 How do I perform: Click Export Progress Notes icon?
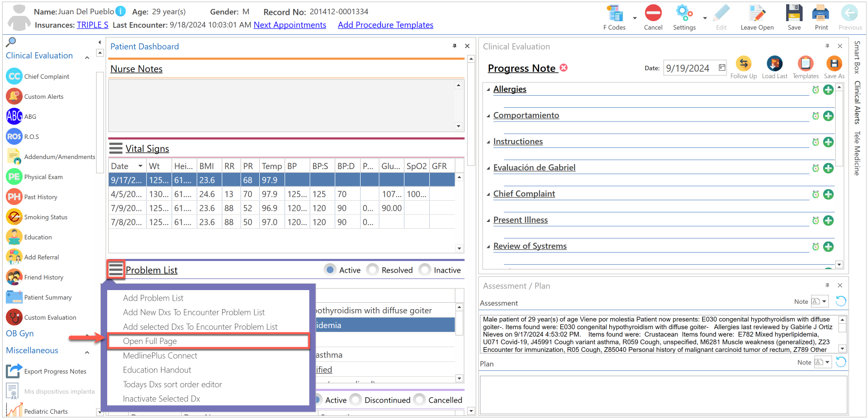(x=14, y=371)
